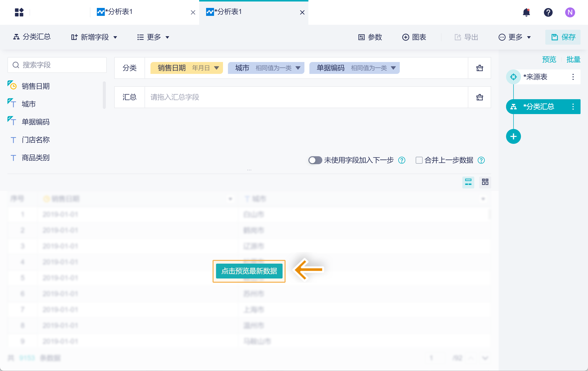Switch to grid card view icon
Image resolution: width=588 pixels, height=371 pixels.
[485, 182]
